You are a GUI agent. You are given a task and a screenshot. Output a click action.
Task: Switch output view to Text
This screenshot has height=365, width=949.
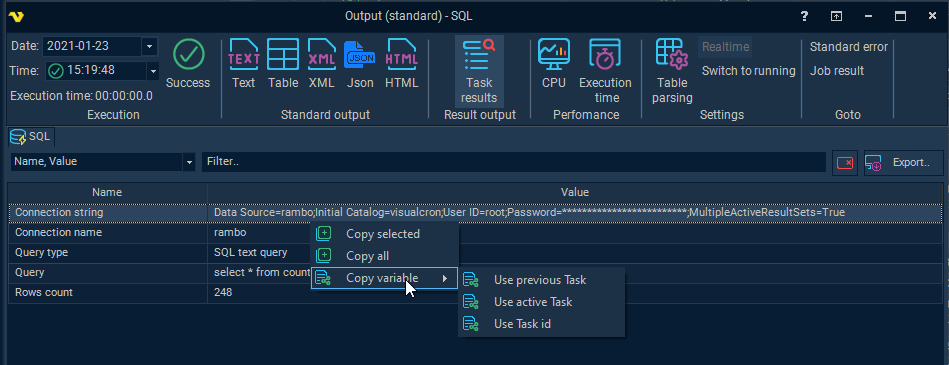pos(243,64)
